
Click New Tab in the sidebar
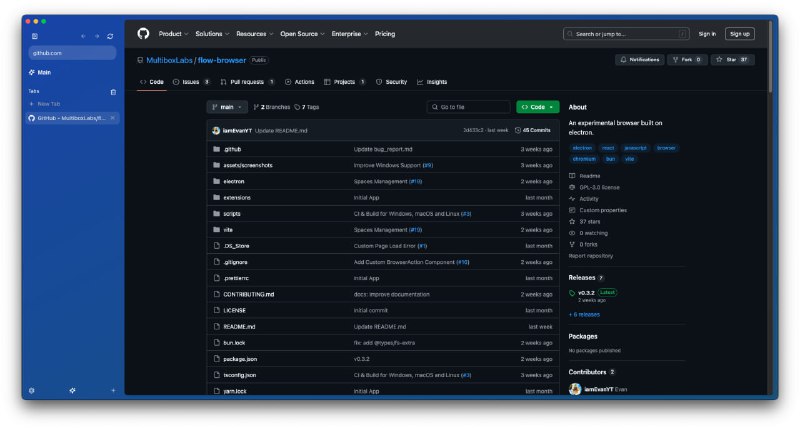(45, 104)
